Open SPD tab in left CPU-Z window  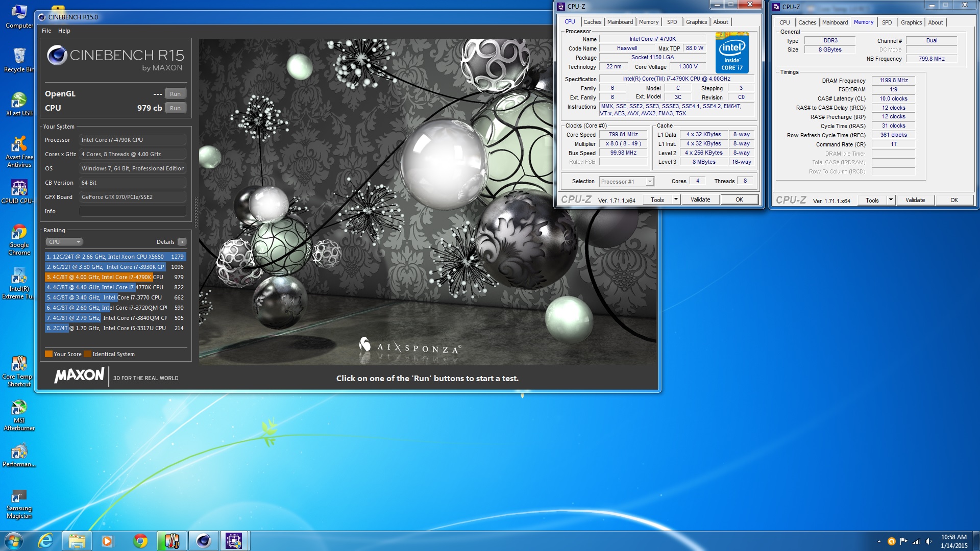[672, 22]
